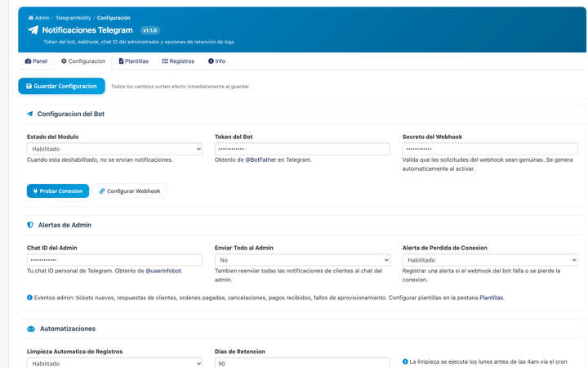Click the v1.1.0 version badge
This screenshot has height=368, width=588.
[150, 30]
